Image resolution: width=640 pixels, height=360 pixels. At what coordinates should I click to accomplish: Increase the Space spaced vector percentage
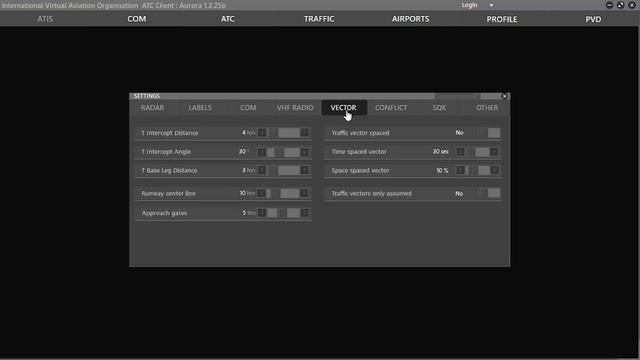[x=494, y=170]
